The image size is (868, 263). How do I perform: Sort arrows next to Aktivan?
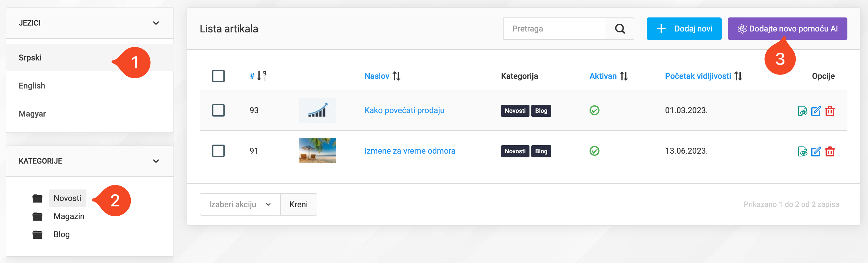[x=624, y=76]
